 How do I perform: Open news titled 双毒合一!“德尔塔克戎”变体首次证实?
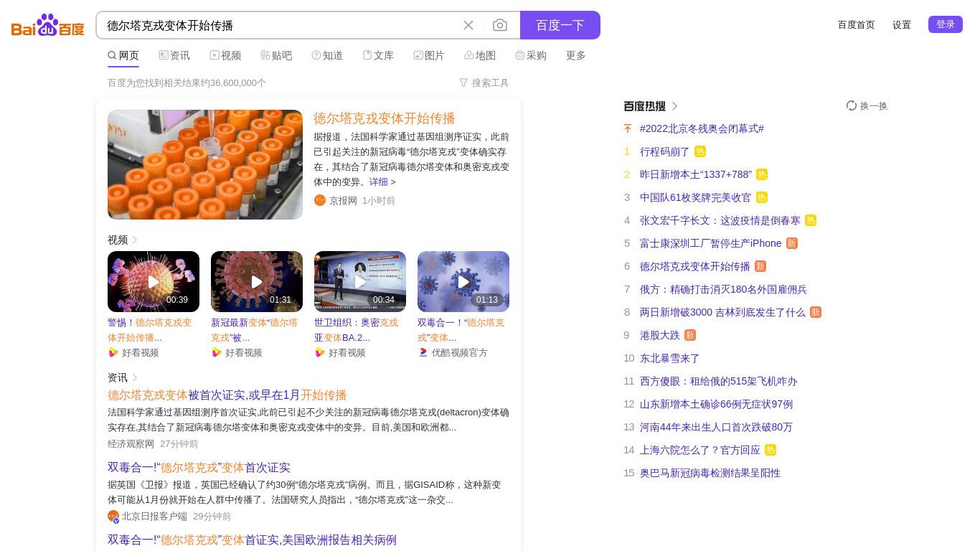(199, 468)
